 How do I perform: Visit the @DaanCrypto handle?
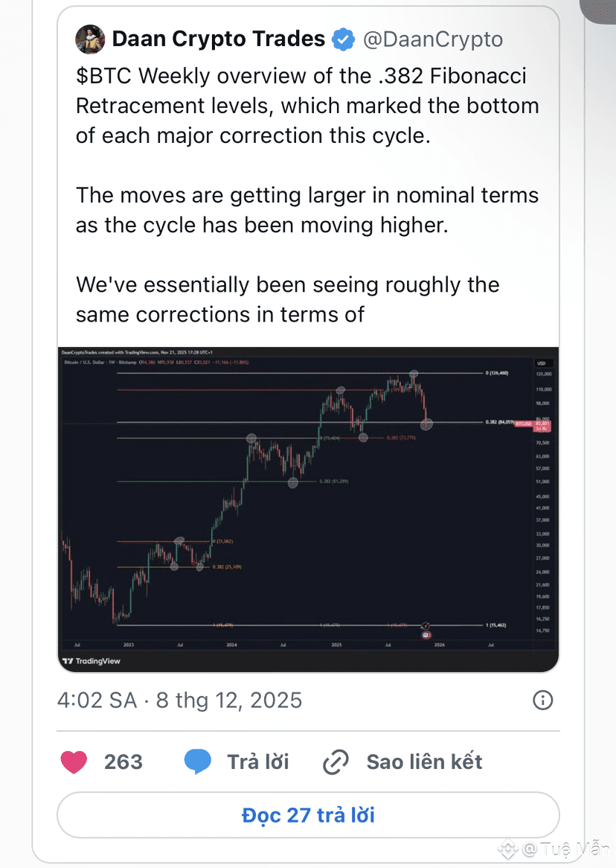(x=432, y=39)
